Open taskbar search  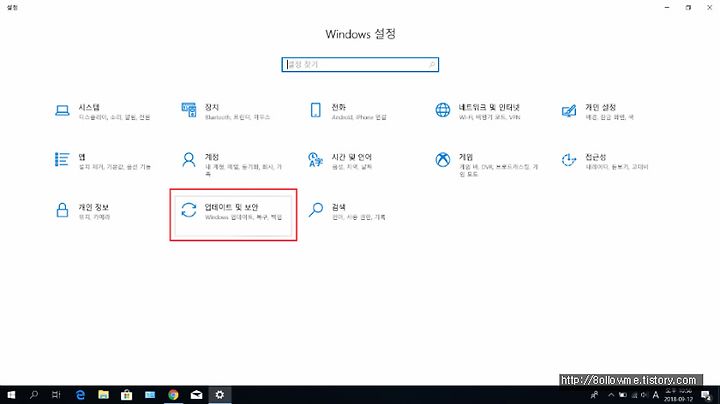tap(34, 395)
